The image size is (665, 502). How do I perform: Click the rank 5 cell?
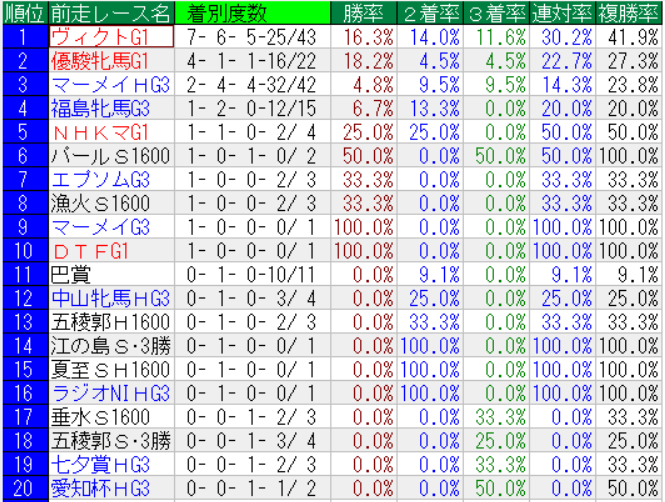pos(25,132)
